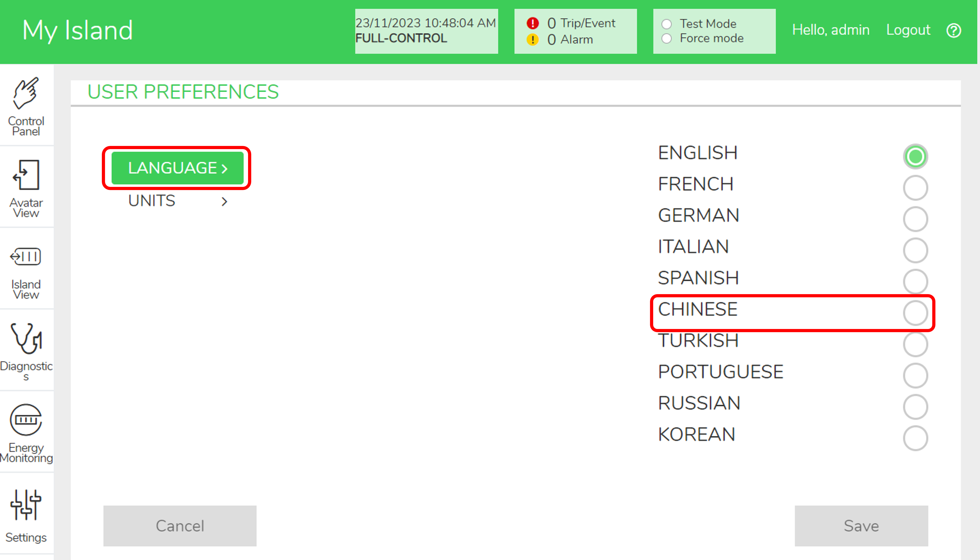Open Energy Monitoring meter icon

click(26, 420)
